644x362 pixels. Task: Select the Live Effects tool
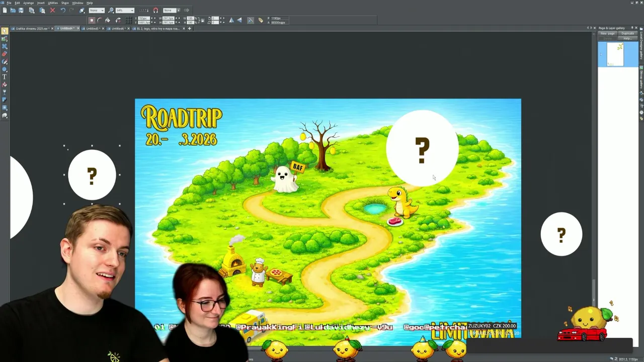click(x=5, y=115)
